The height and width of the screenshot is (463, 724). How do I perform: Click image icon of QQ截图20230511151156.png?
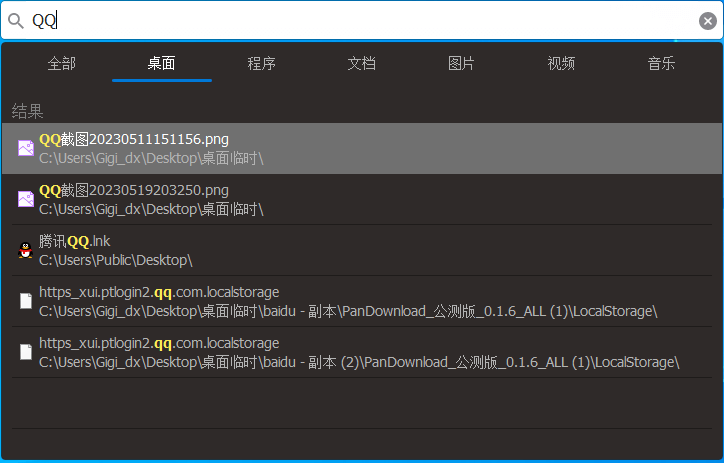click(26, 148)
